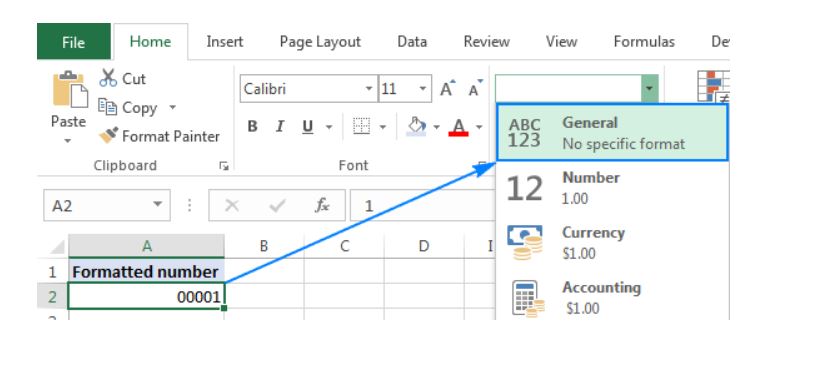Open the File tab
Image resolution: width=832 pixels, height=371 pixels.
74,42
